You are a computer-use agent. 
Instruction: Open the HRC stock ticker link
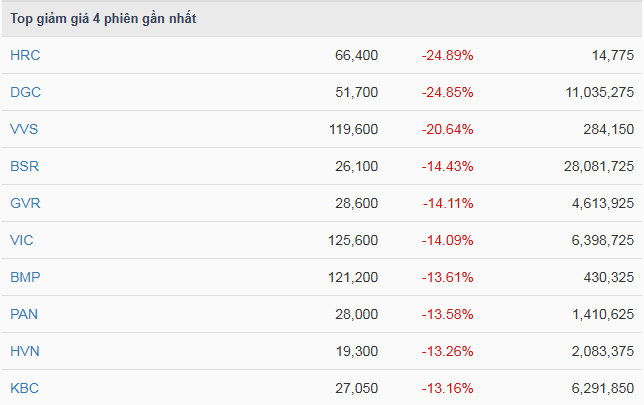click(25, 55)
